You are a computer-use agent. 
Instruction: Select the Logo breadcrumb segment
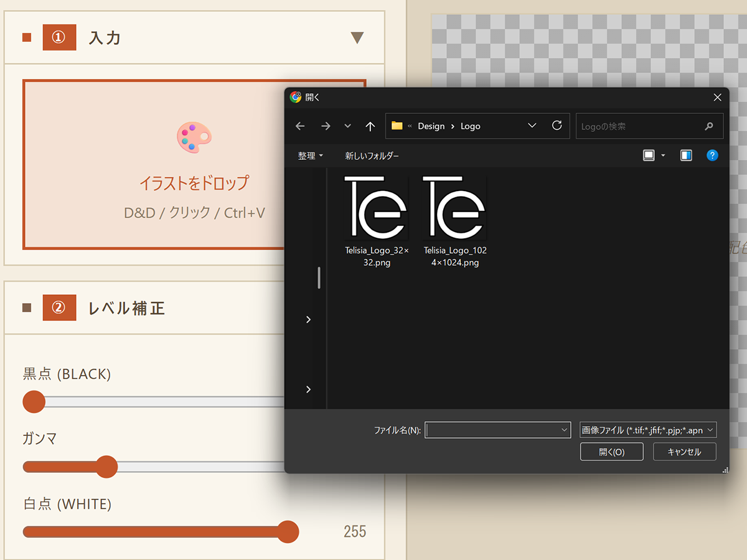(471, 126)
